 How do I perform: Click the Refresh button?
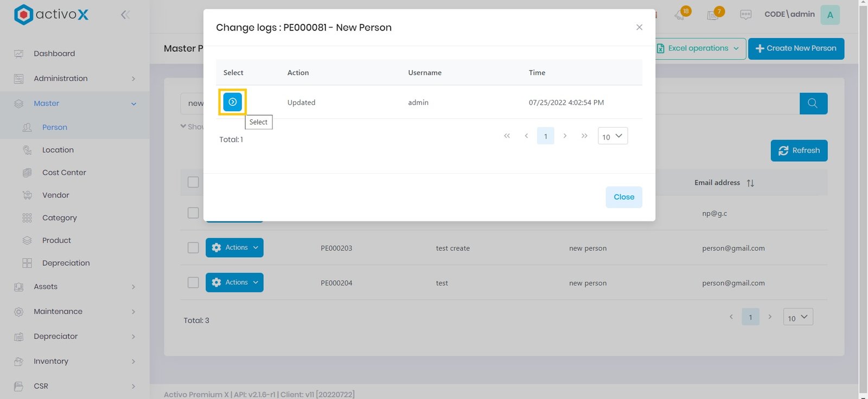[x=799, y=150]
